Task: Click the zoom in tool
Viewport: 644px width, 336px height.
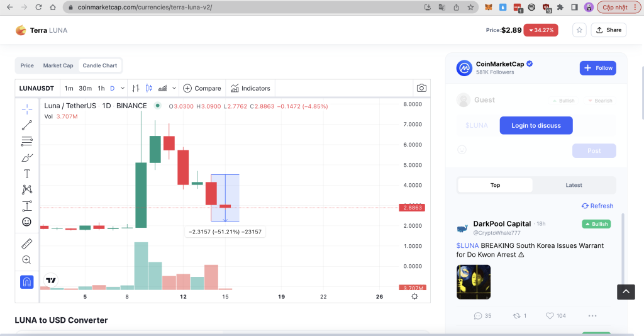Action: (26, 260)
